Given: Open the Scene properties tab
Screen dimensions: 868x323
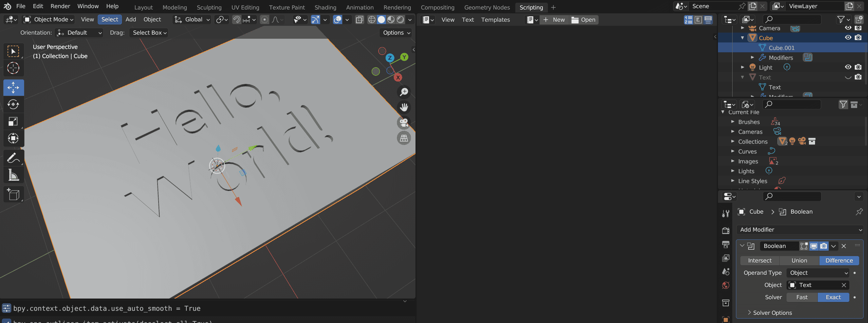Looking at the screenshot, I should (x=726, y=272).
